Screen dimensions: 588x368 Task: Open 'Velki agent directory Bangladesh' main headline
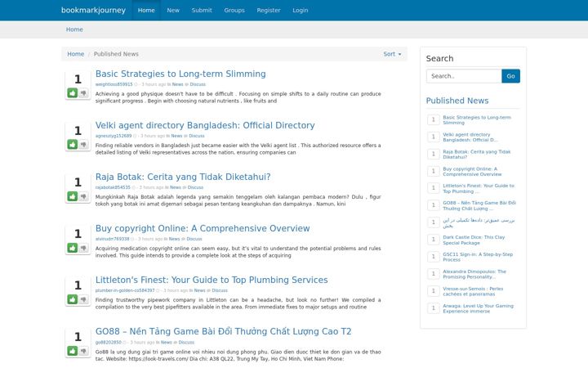(x=205, y=125)
